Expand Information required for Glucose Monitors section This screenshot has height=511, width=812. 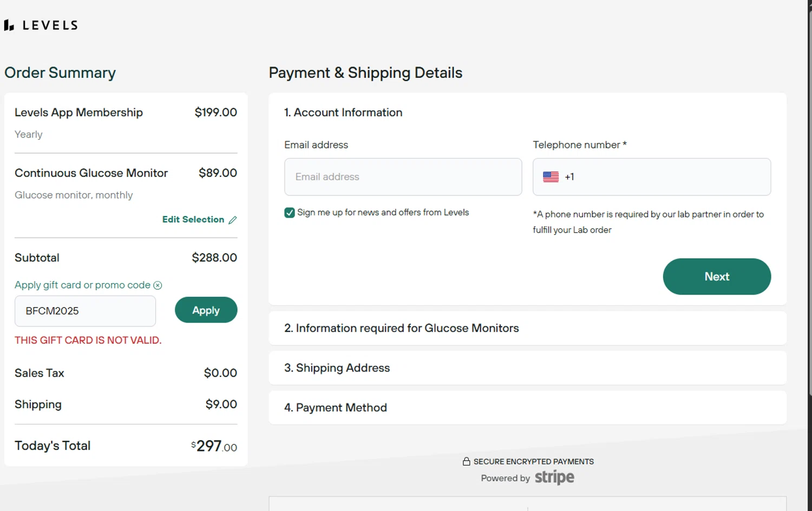point(527,328)
